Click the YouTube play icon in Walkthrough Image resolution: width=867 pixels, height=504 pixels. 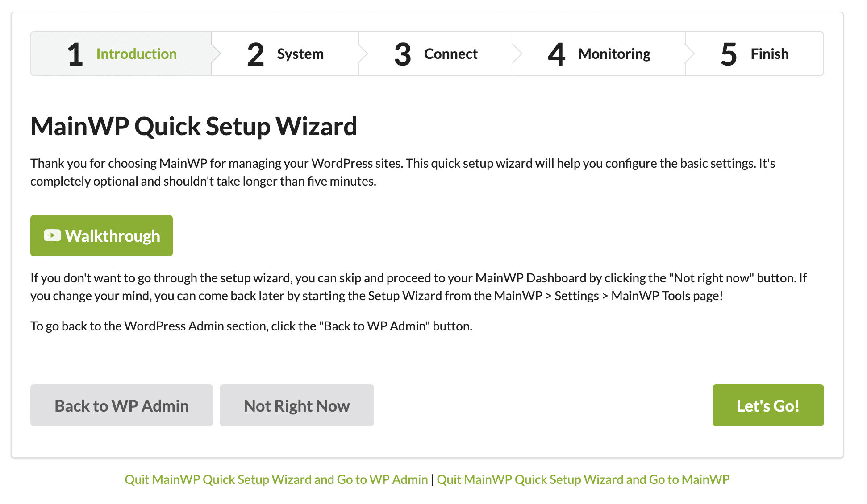[52, 235]
